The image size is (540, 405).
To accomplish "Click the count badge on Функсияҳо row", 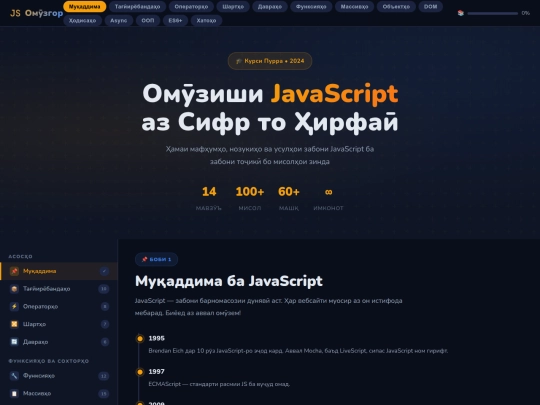I will pos(104,376).
